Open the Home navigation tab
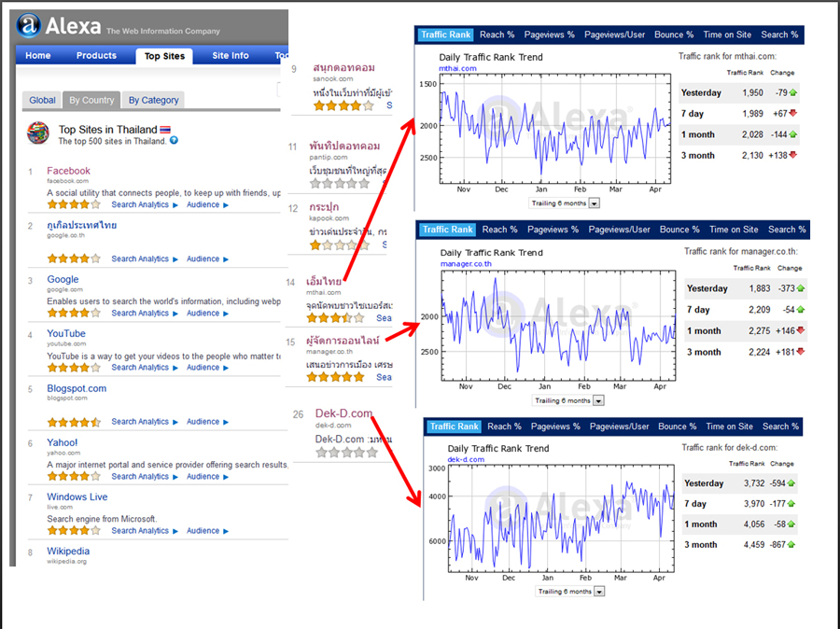The image size is (840, 629). click(x=38, y=55)
